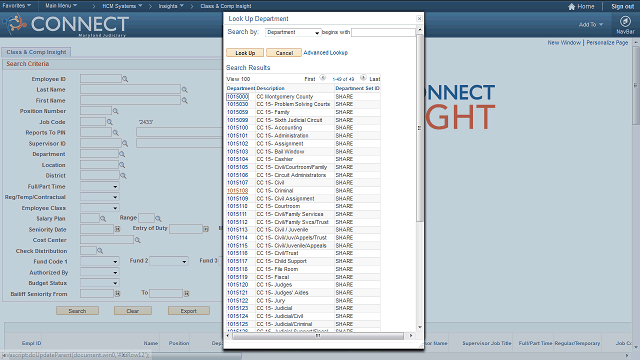Open Department lookup magnifier
Image resolution: width=640 pixels, height=360 pixels.
tap(122, 154)
